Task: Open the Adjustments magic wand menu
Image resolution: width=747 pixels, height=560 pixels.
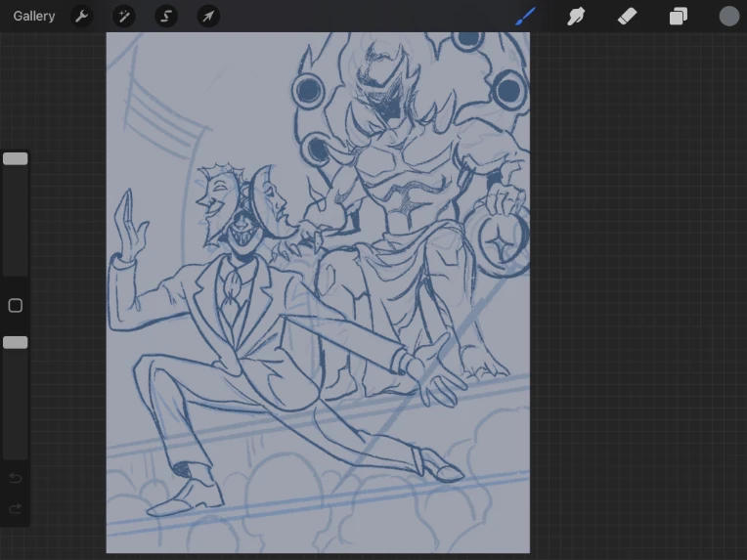Action: [x=124, y=17]
